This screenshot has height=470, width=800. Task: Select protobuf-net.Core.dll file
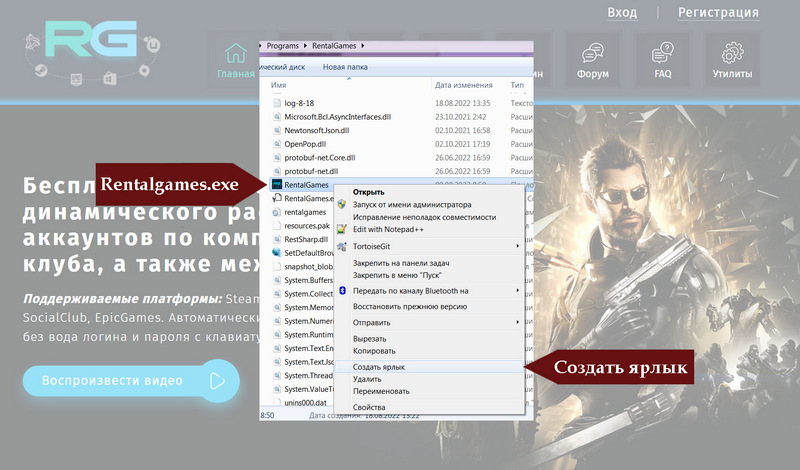[x=319, y=158]
